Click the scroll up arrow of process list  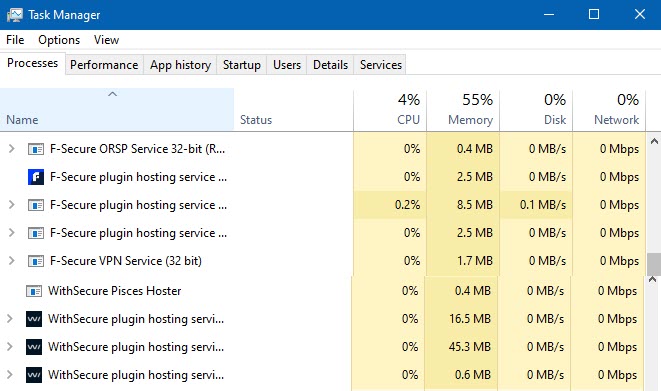[654, 142]
